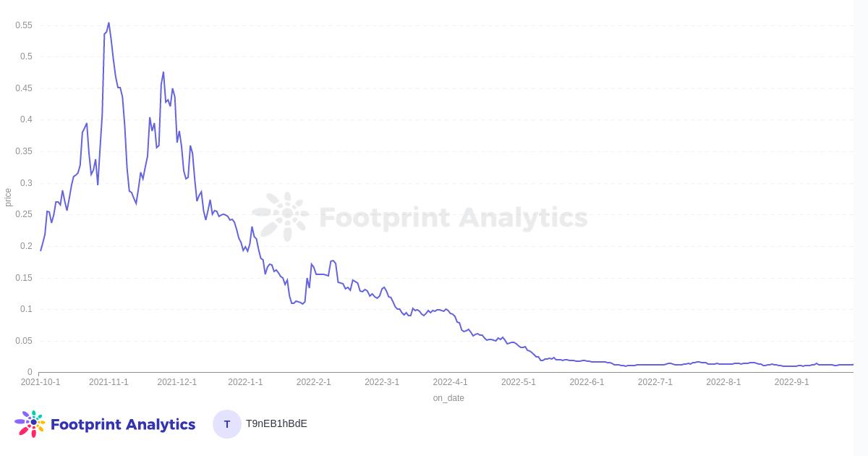Click the Footprint Analytics logo icon at bottom-left
The width and height of the screenshot is (868, 456).
click(30, 423)
